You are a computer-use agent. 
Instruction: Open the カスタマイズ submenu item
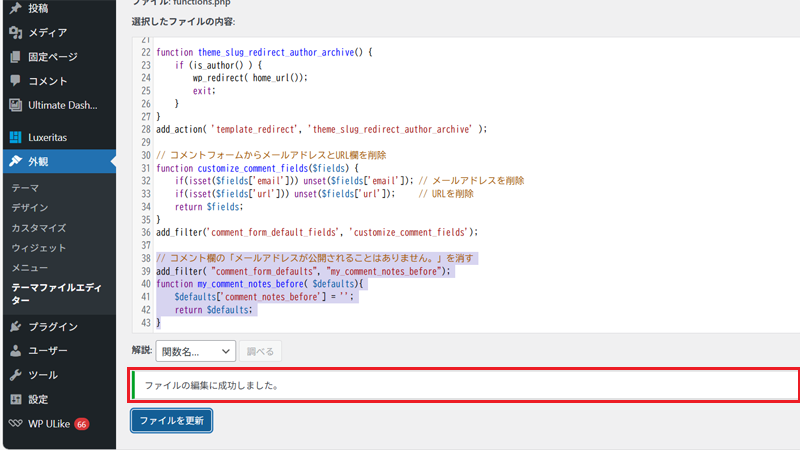coord(38,228)
